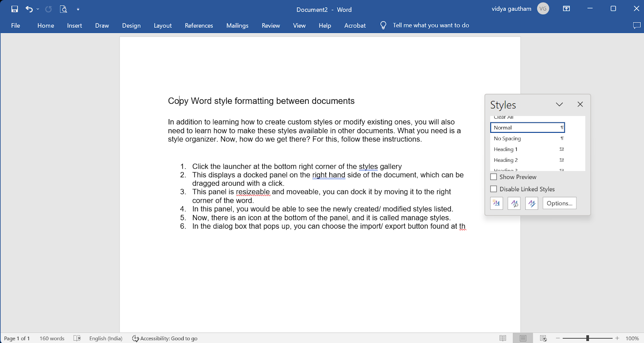This screenshot has width=644, height=343.
Task: Apply the No Spacing style
Action: (x=527, y=138)
